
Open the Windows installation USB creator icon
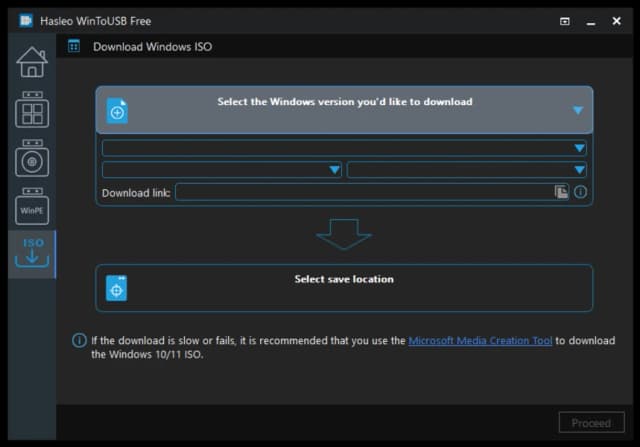[x=32, y=158]
